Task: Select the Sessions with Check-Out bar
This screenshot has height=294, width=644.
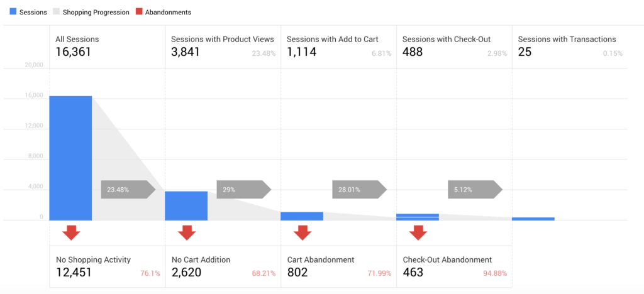Action: coord(418,217)
